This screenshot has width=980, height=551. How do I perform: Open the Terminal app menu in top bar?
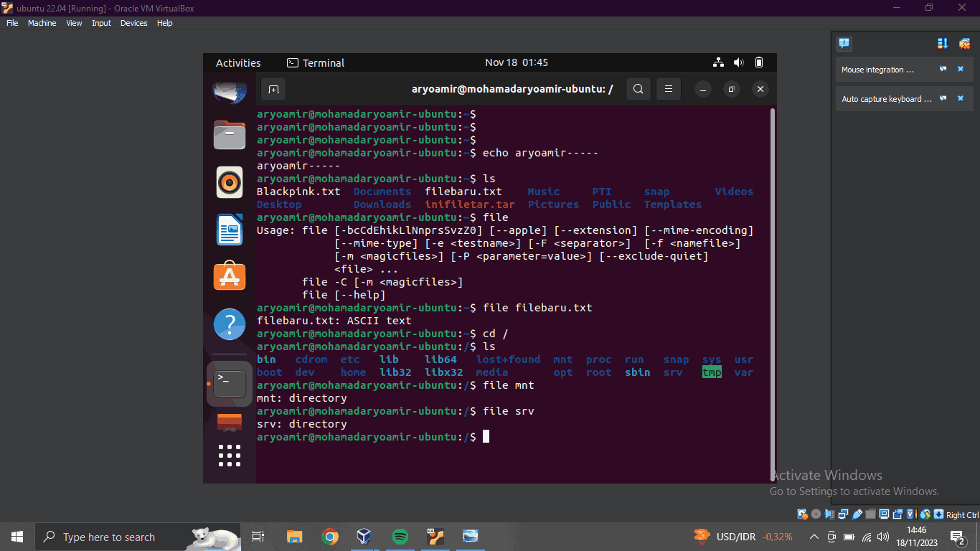tap(316, 63)
